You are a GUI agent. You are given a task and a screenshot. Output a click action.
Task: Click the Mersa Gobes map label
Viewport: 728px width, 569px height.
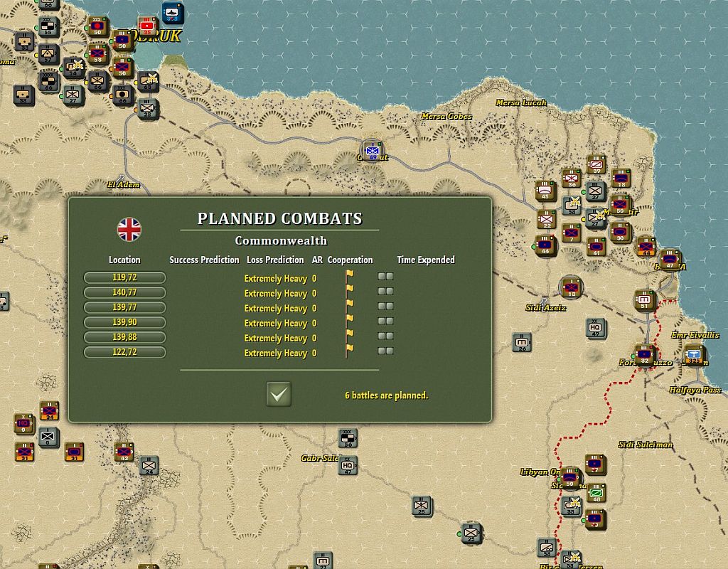pyautogui.click(x=446, y=116)
